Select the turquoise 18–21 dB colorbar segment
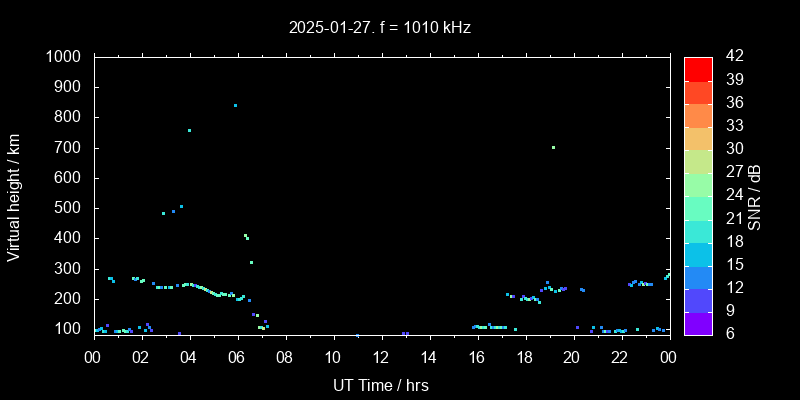Image resolution: width=800 pixels, height=400 pixels. pyautogui.click(x=698, y=230)
